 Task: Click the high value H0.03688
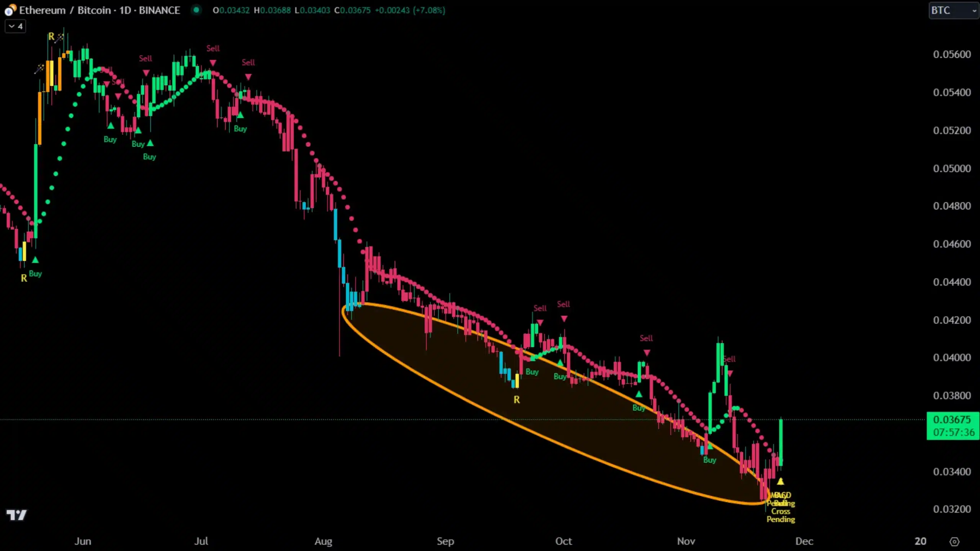(x=272, y=10)
